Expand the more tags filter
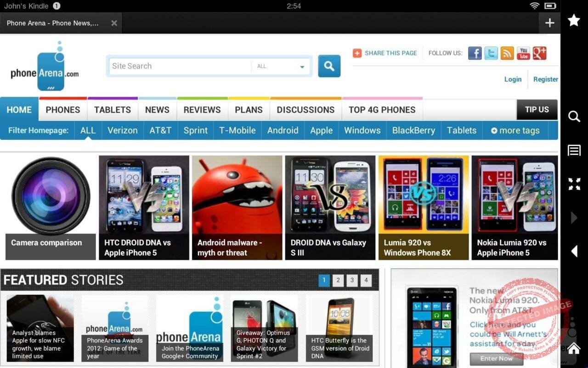588x368 pixels. coord(515,131)
